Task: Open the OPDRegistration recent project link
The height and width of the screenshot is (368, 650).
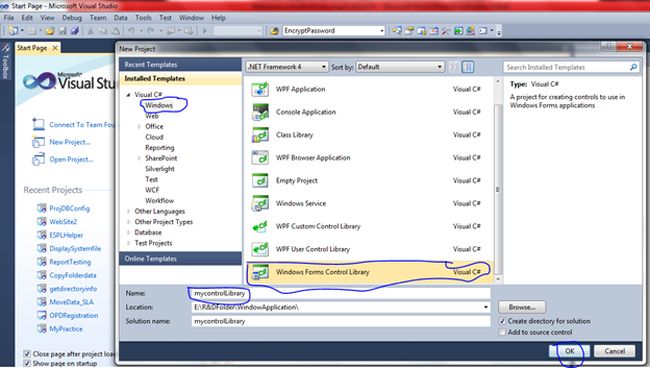Action: (x=74, y=315)
